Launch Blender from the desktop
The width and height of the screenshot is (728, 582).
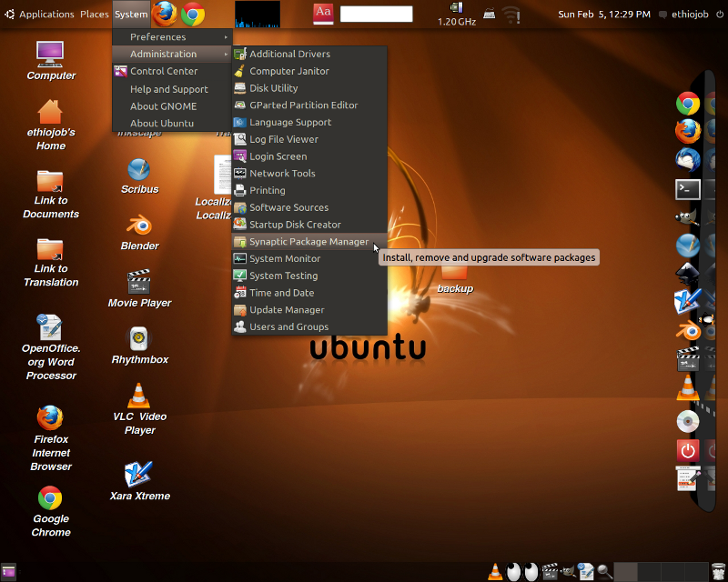pos(139,233)
